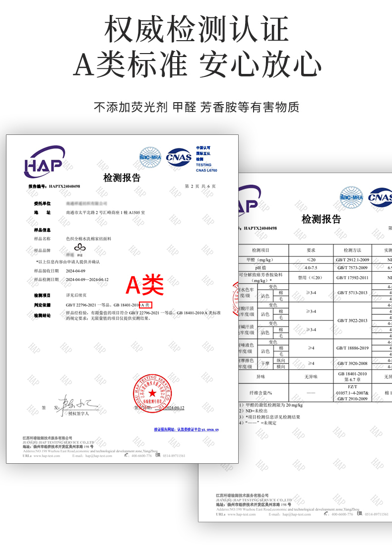The image size is (392, 552).
Task: Click the big red A类 label
Action: coord(145,285)
